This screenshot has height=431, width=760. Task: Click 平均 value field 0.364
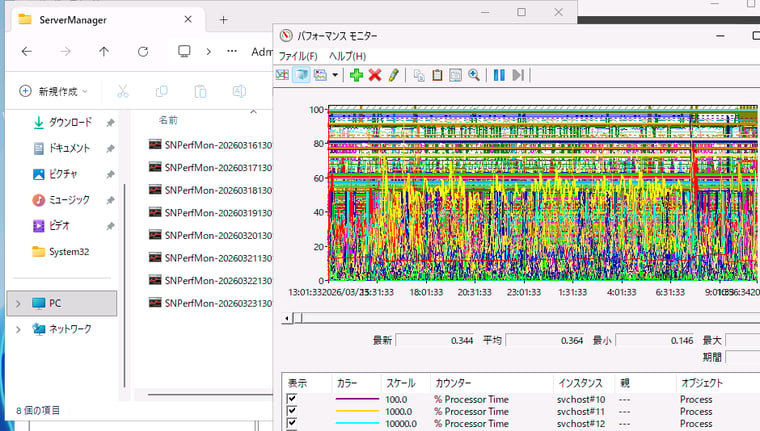click(x=545, y=340)
